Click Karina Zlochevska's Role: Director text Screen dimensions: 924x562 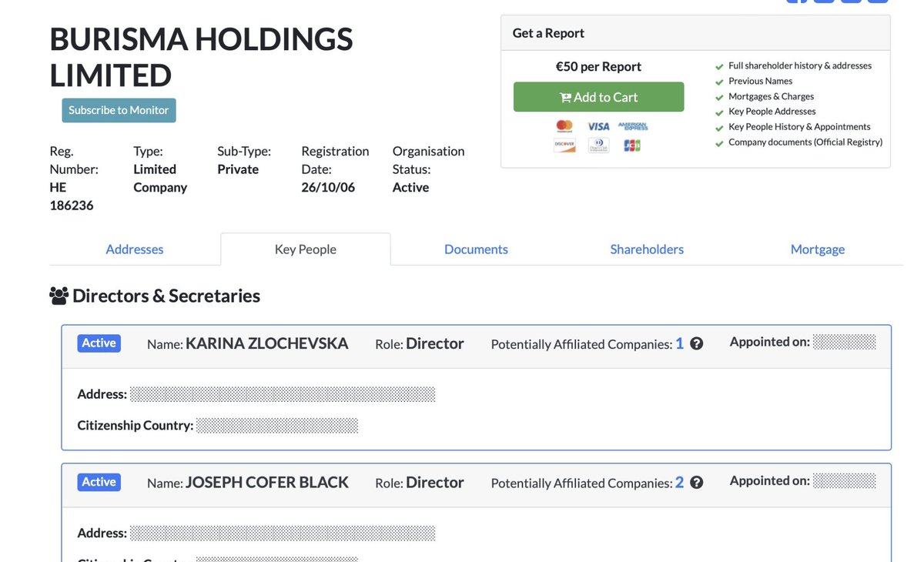pos(420,343)
